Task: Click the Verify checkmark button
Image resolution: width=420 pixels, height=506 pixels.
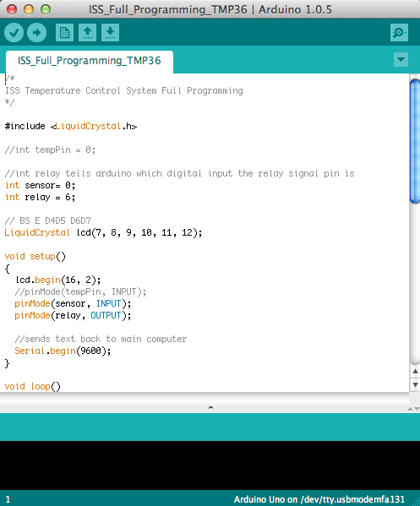Action: pyautogui.click(x=14, y=33)
